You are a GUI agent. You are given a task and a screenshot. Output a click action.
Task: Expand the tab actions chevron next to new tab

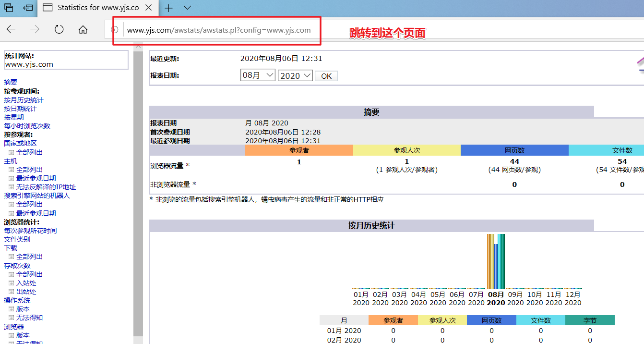coord(187,8)
